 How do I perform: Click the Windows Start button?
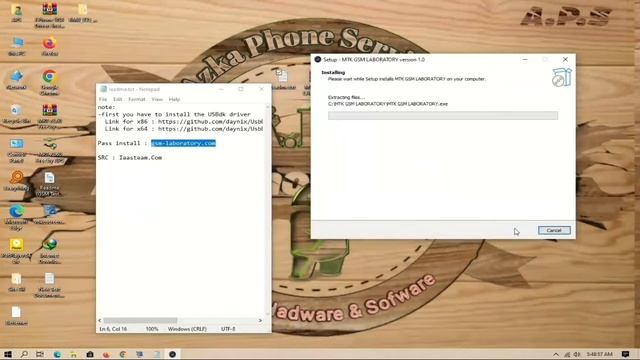(8, 354)
